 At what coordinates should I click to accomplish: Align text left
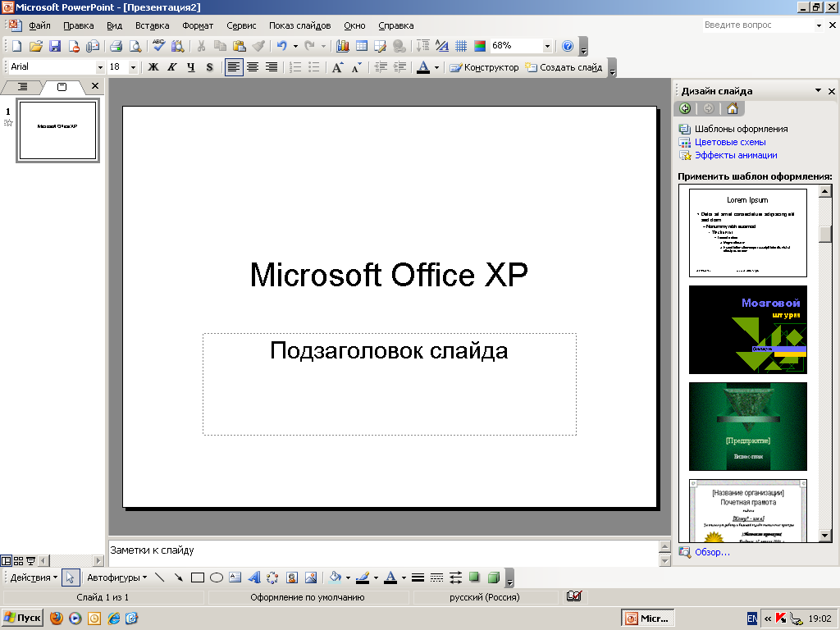pyautogui.click(x=234, y=67)
